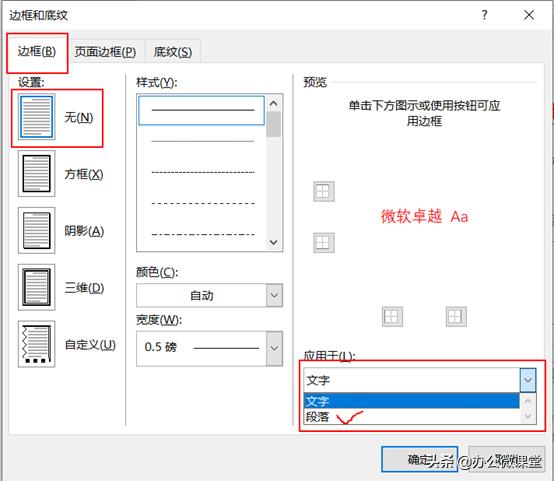Click the 无(N) label text

pos(79,117)
